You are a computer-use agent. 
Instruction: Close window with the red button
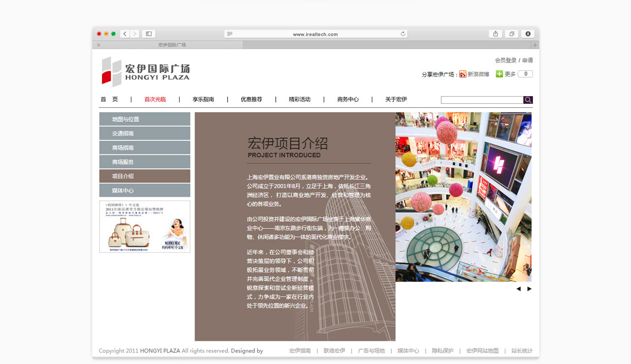[99, 34]
